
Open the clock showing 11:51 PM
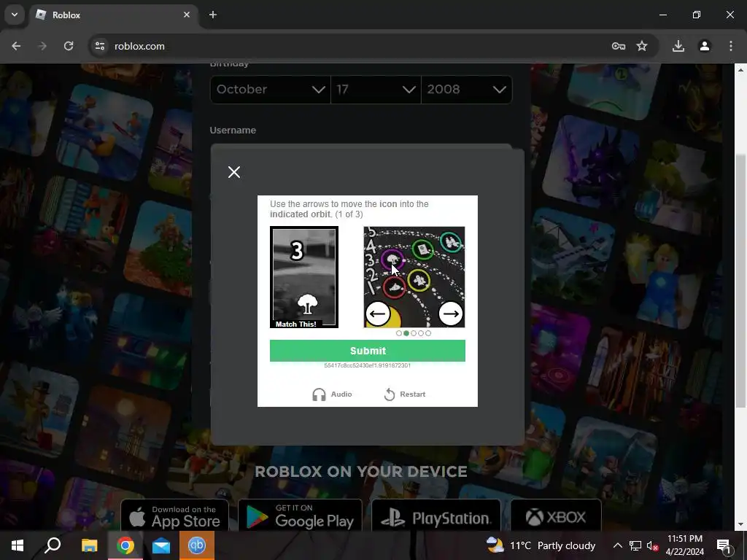[x=684, y=545]
